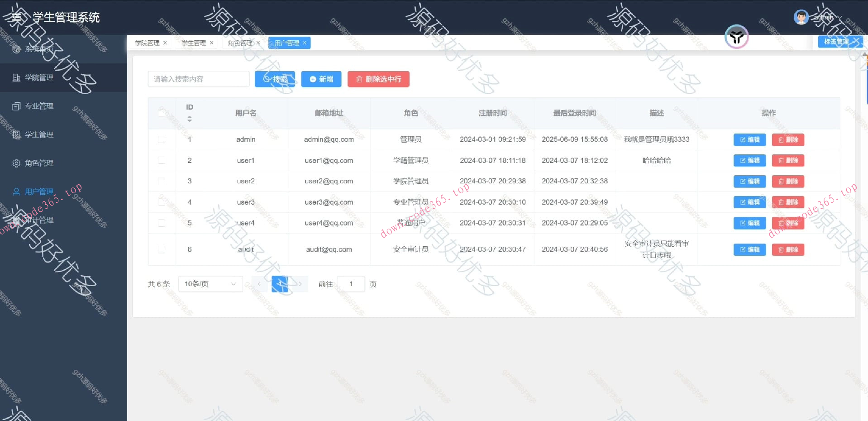Click the search input field 请输入搜索内容
Image resolution: width=868 pixels, height=421 pixels.
[x=198, y=79]
